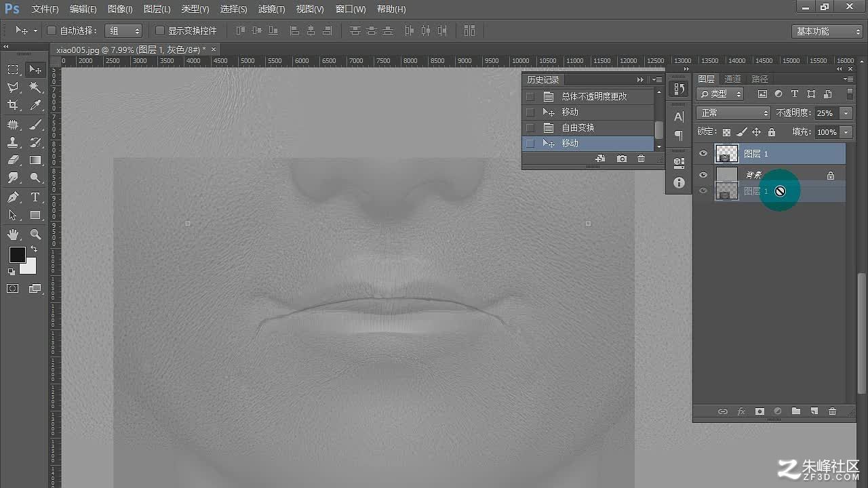The width and height of the screenshot is (868, 488).
Task: Link layers icon in Layers panel
Action: (723, 411)
